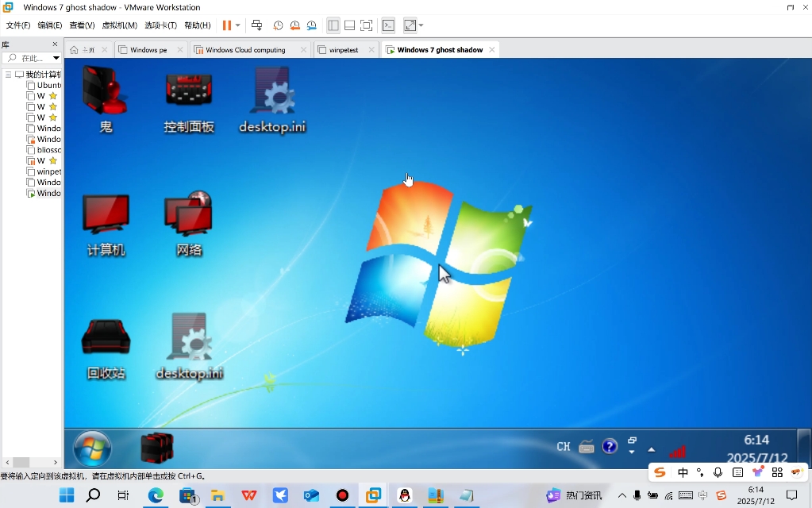Screen dimensions: 812x508
Task: Click the stretch guest display button
Action: pos(410,25)
